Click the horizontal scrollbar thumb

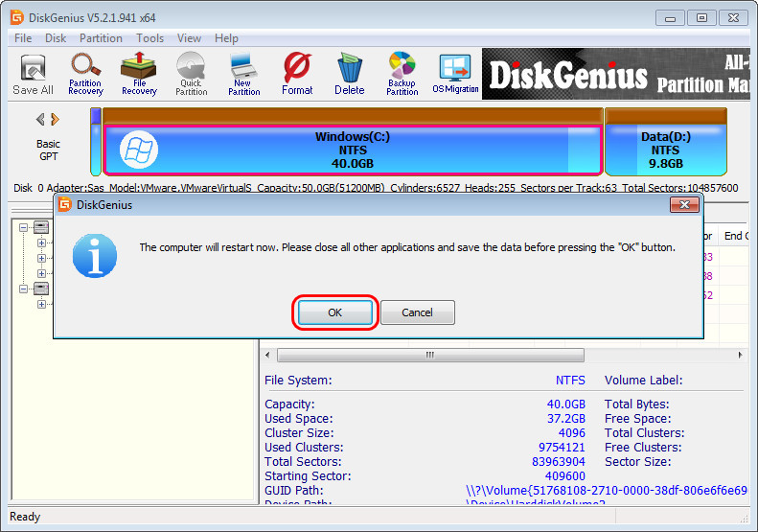pyautogui.click(x=430, y=355)
